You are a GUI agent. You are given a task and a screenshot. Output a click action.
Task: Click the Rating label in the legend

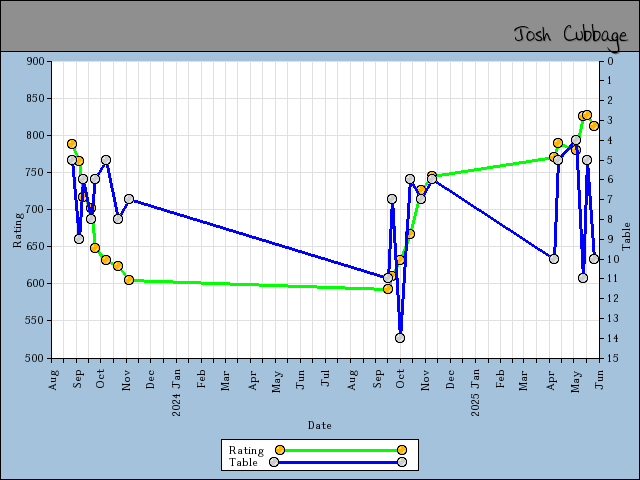[246, 450]
